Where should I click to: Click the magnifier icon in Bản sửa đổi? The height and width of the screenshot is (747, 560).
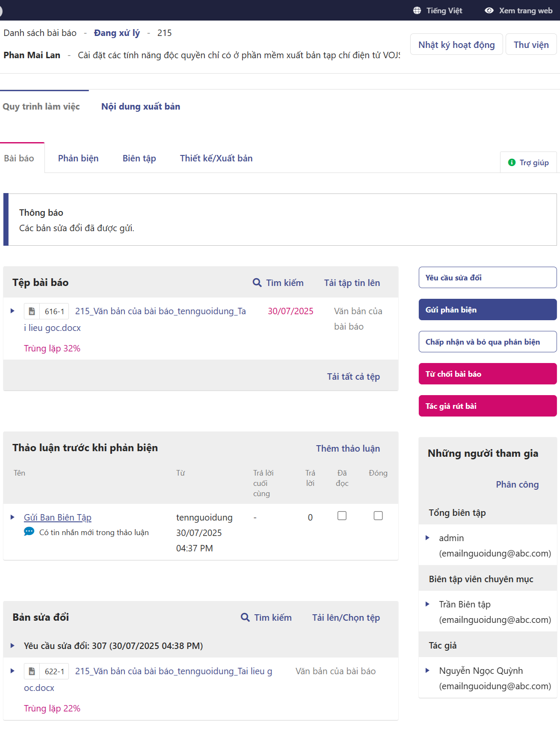tap(245, 617)
